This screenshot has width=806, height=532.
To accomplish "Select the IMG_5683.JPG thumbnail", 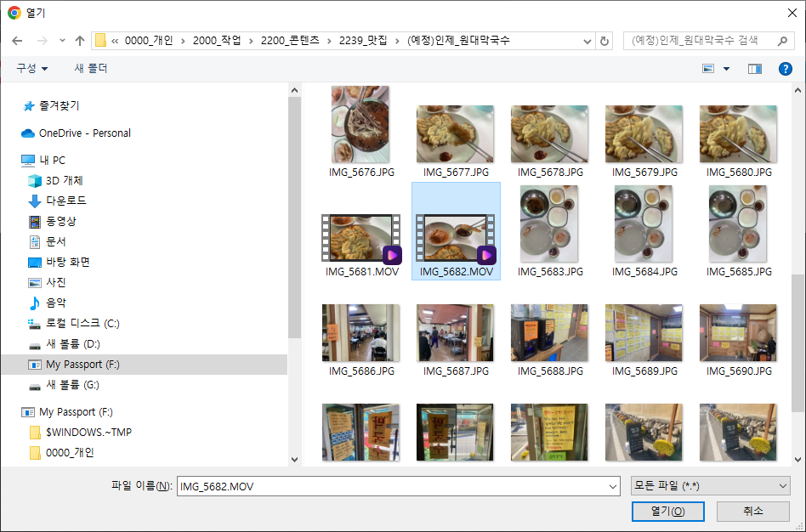I will click(549, 224).
